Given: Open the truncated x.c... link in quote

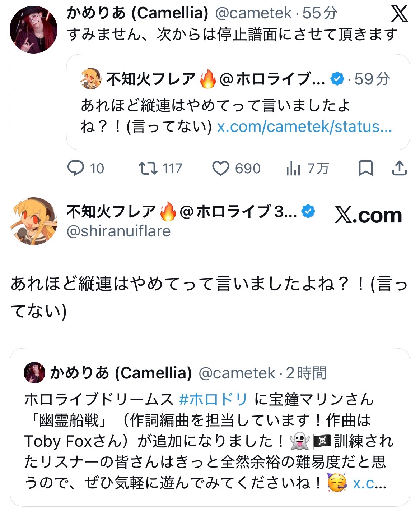Looking at the screenshot, I should (370, 483).
